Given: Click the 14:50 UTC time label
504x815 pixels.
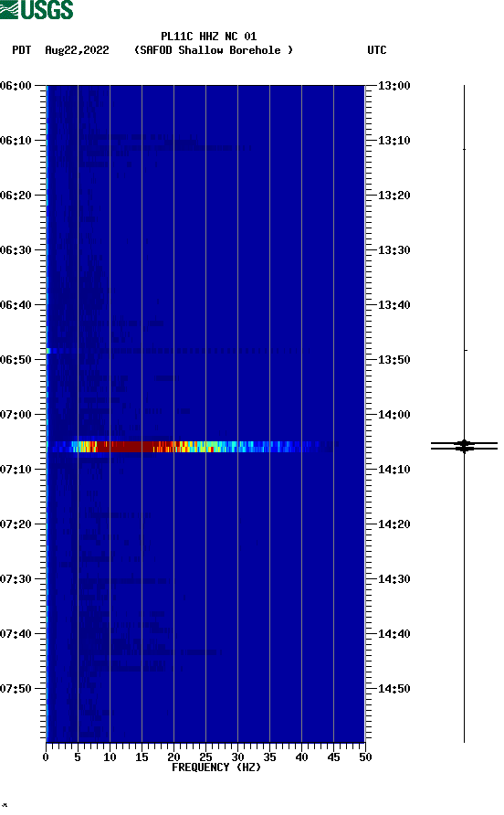Looking at the screenshot, I should [394, 689].
